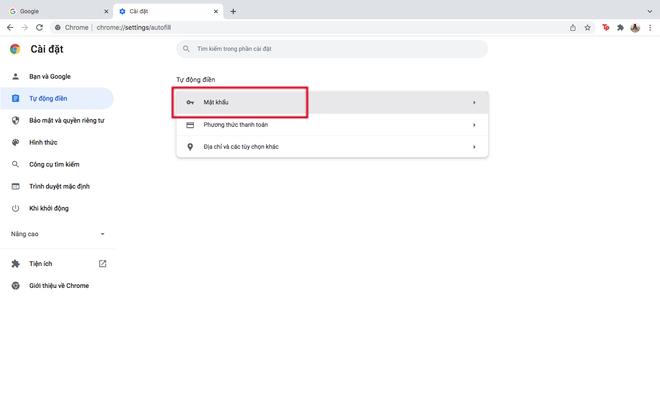Image resolution: width=660 pixels, height=412 pixels.
Task: Expand the Nâng cao advanced section
Action: 58,234
